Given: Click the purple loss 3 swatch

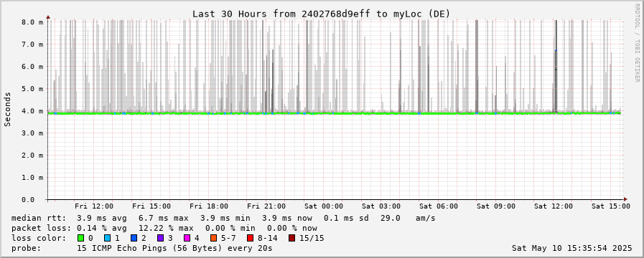Looking at the screenshot, I should (160, 238).
